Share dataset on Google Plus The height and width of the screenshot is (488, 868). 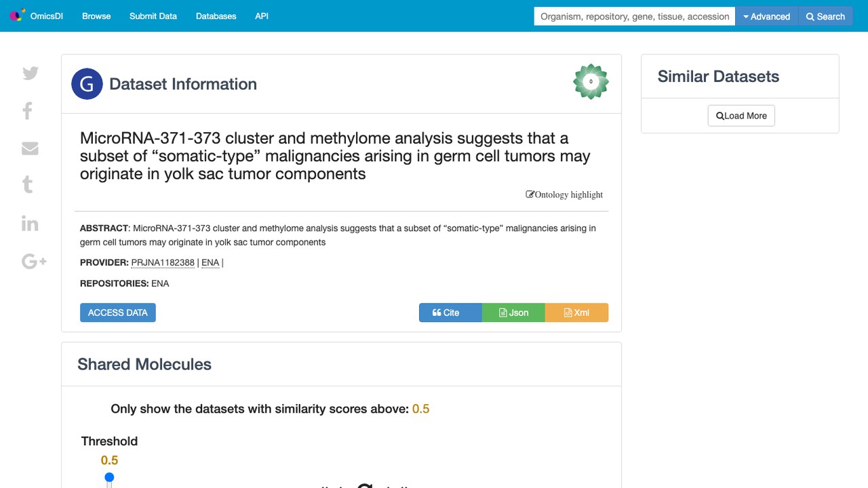34,261
